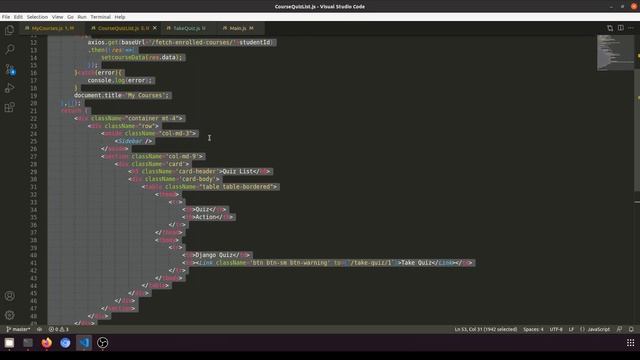This screenshot has height=360, width=640.
Task: Open the Help menu
Action: tap(120, 17)
